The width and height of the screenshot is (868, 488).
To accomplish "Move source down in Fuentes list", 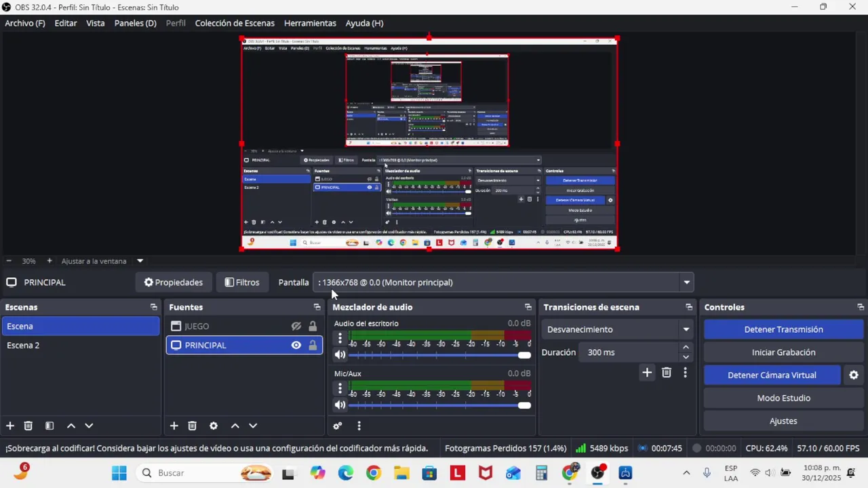I will pyautogui.click(x=253, y=426).
